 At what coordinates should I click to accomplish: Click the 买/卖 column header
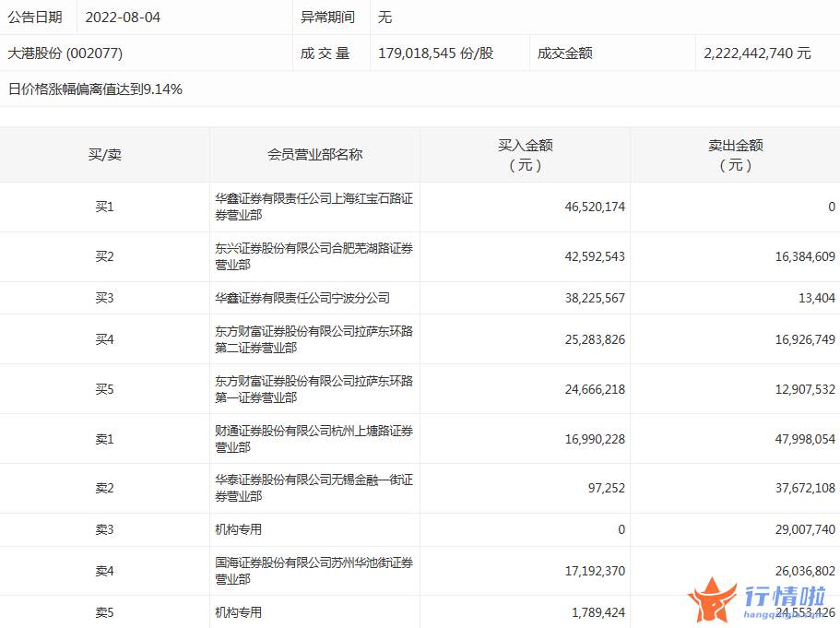click(104, 155)
